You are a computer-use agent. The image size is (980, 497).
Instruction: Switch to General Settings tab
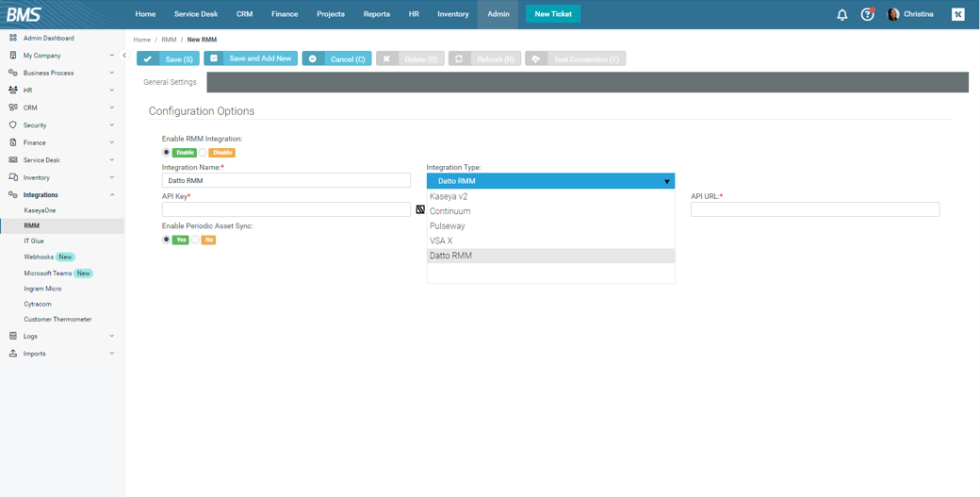click(170, 82)
